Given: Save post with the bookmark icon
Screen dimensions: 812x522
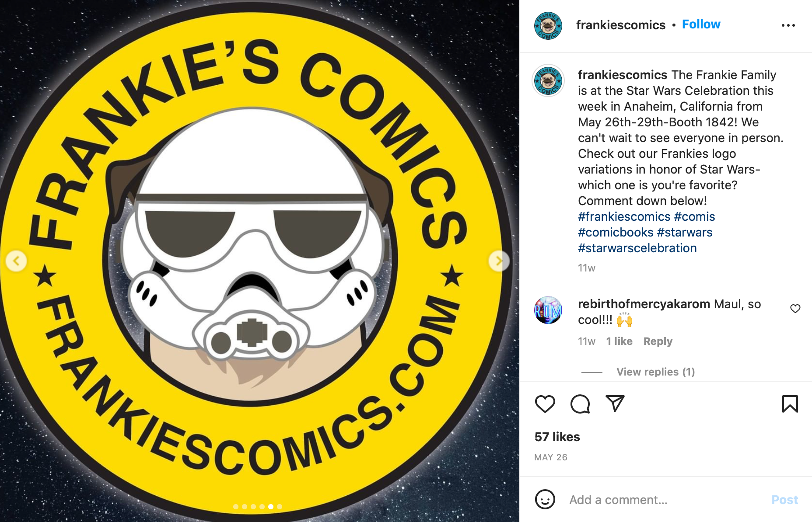Looking at the screenshot, I should 790,404.
